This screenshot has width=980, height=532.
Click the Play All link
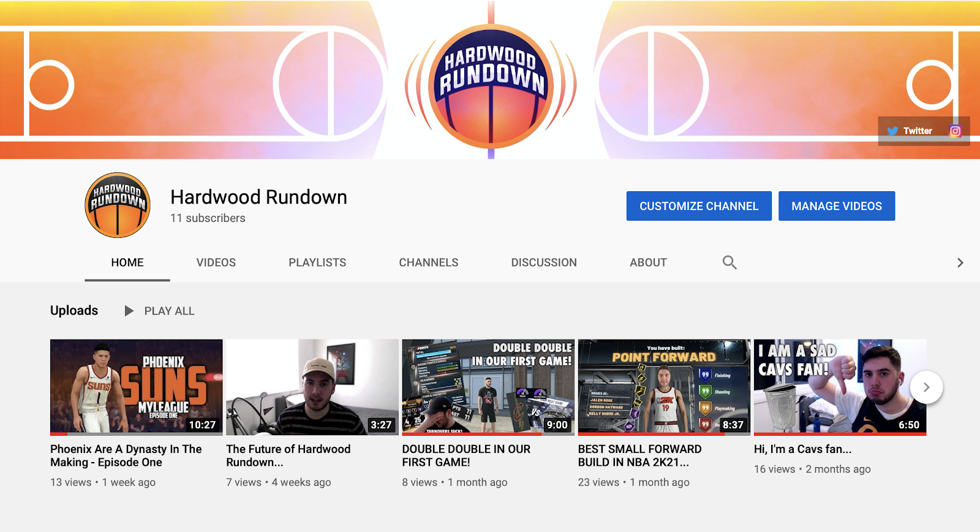tap(169, 311)
